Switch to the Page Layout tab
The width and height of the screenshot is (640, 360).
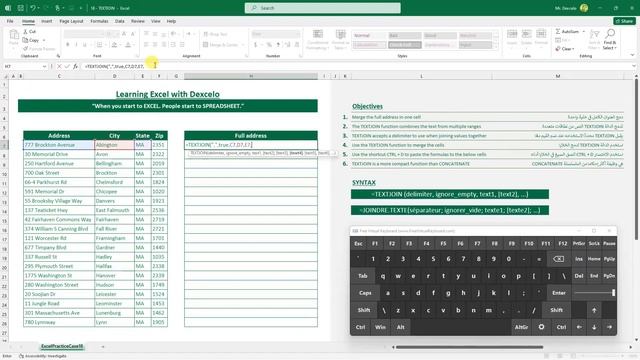tap(71, 21)
